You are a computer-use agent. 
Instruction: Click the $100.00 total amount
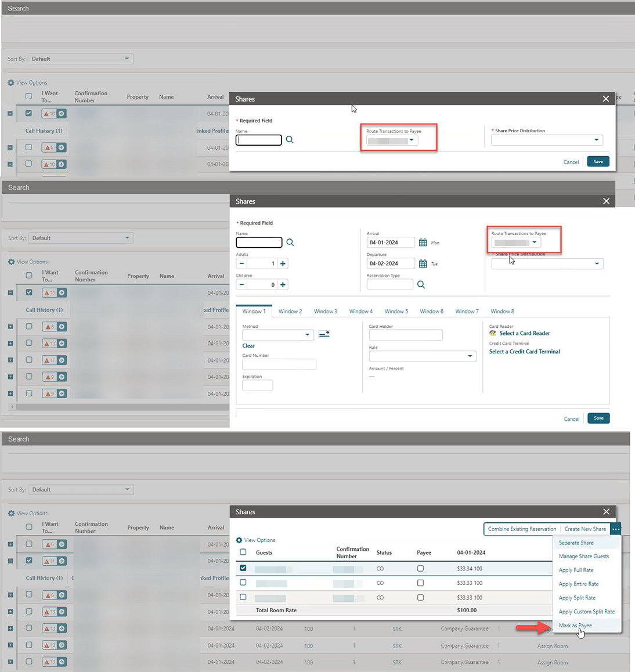click(x=467, y=610)
